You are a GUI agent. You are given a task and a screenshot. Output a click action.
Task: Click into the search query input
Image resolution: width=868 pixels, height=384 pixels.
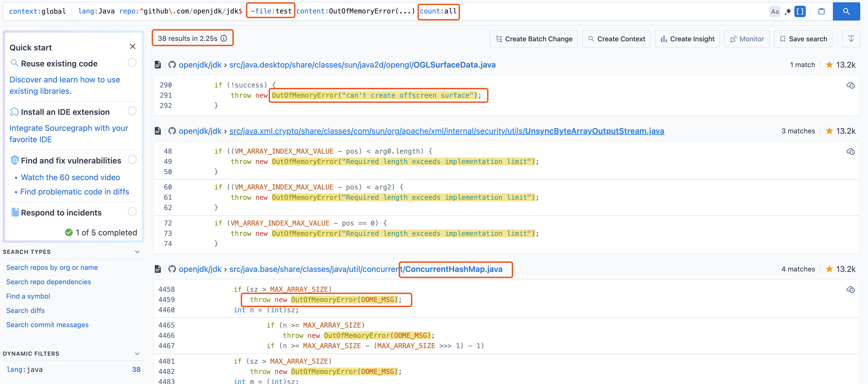pyautogui.click(x=418, y=11)
